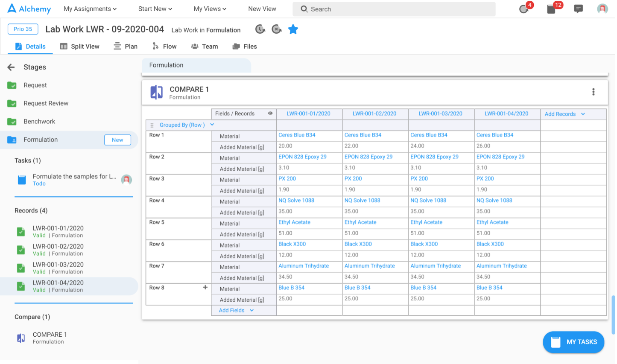This screenshot has height=364, width=617.
Task: Open the COMPARE 1 three-dot menu
Action: click(593, 92)
